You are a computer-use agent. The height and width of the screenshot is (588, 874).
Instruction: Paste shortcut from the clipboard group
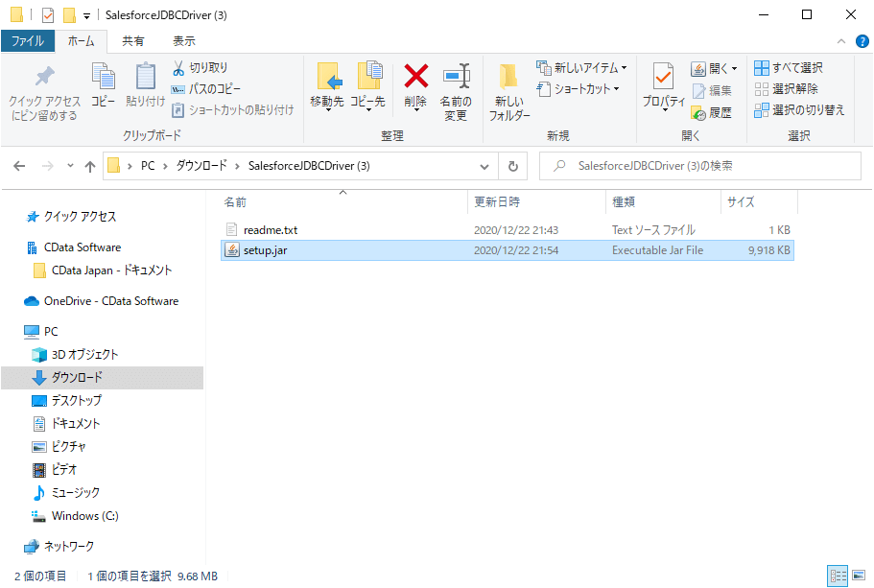pyautogui.click(x=232, y=110)
